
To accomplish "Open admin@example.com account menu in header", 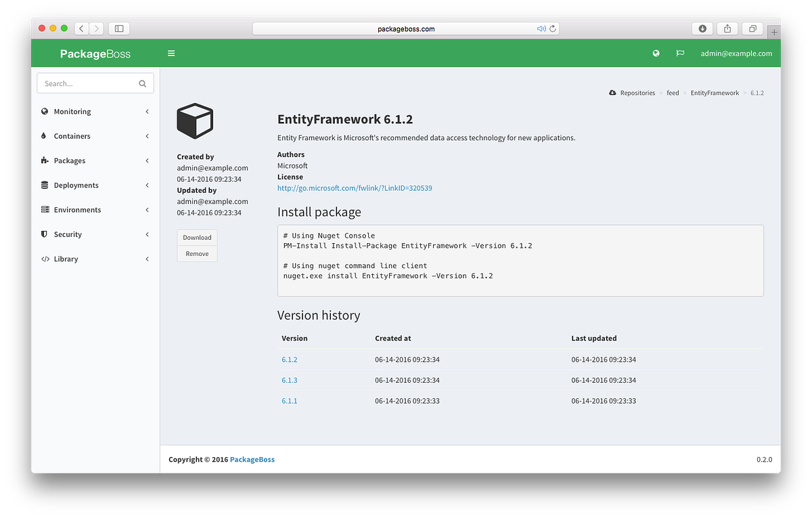I will (x=736, y=53).
